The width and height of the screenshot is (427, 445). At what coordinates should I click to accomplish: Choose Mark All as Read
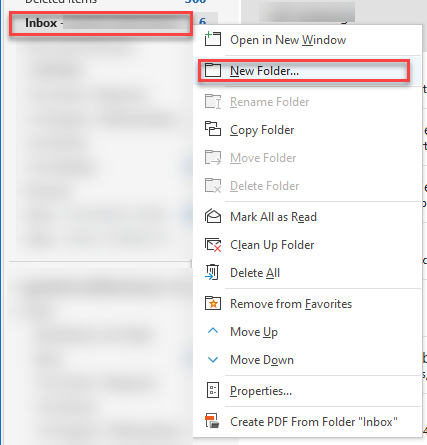(x=273, y=217)
